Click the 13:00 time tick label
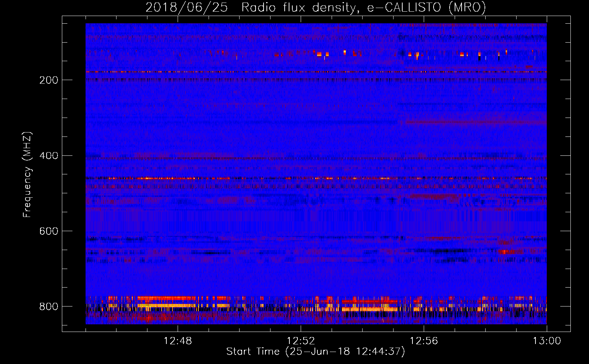The width and height of the screenshot is (589, 364). [547, 341]
